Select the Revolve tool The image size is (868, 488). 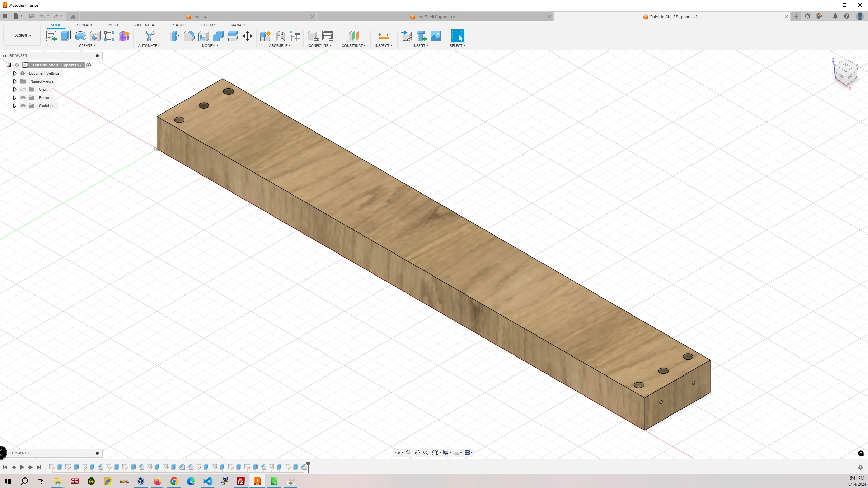point(80,36)
